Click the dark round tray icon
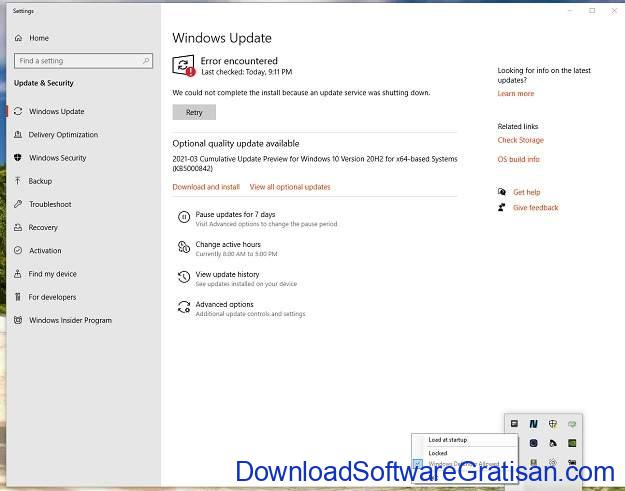Viewport: 625px width, 491px height. [533, 443]
